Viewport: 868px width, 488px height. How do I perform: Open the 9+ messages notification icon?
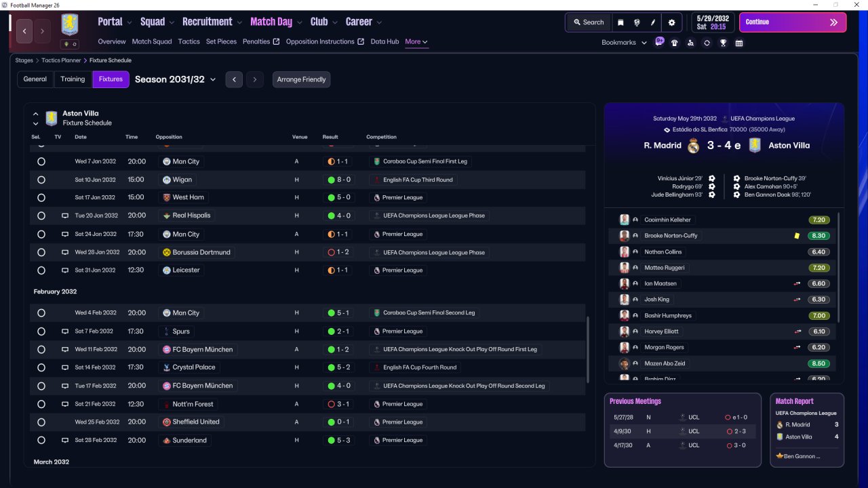(659, 41)
